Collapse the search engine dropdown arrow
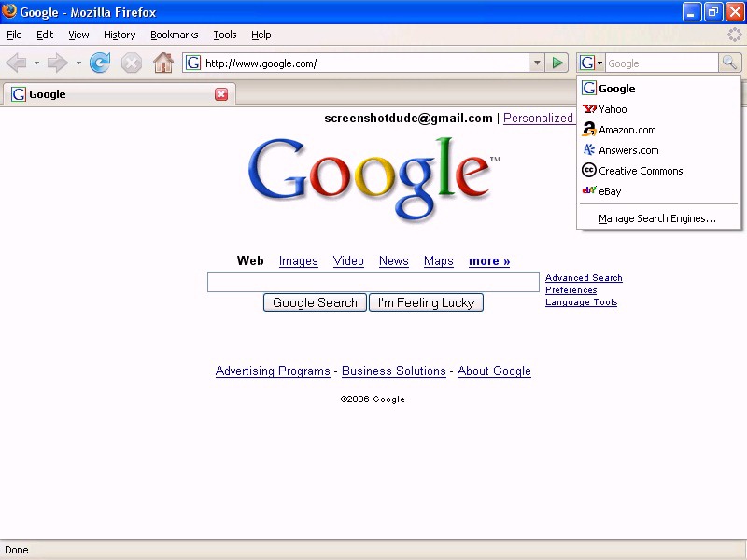 pos(599,63)
